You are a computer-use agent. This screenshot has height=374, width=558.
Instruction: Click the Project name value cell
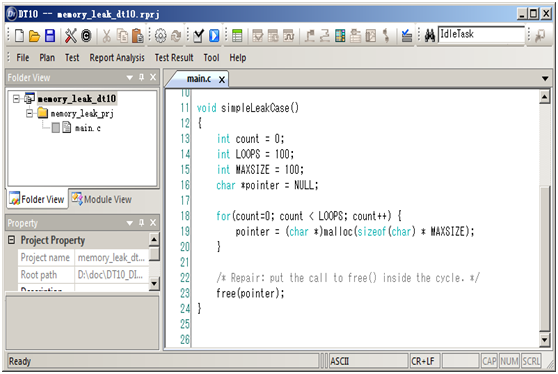pos(111,257)
